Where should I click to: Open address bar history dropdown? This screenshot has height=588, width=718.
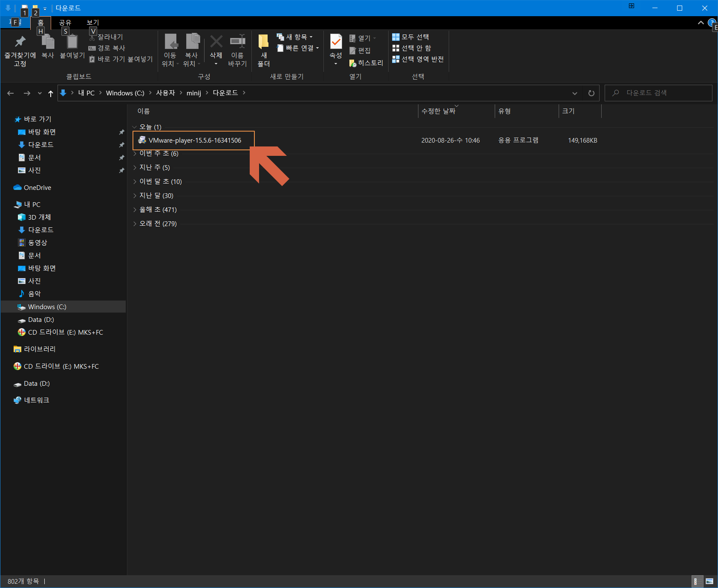tap(574, 93)
